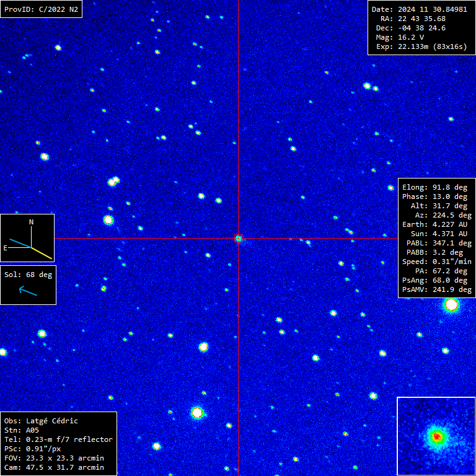Screen dimensions: 476x476
Task: Click the RA coordinate line
Action: [x=413, y=19]
